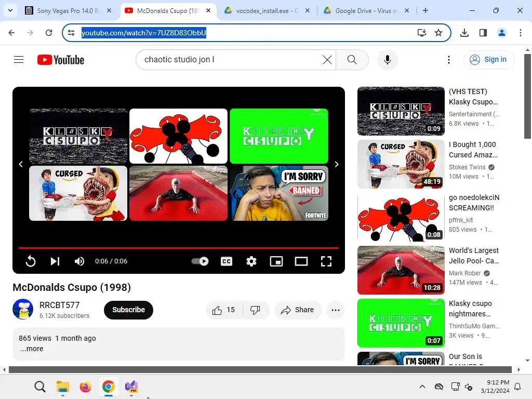Click the install app icon in address bar
Viewport: 532px width, 399px height.
[422, 33]
